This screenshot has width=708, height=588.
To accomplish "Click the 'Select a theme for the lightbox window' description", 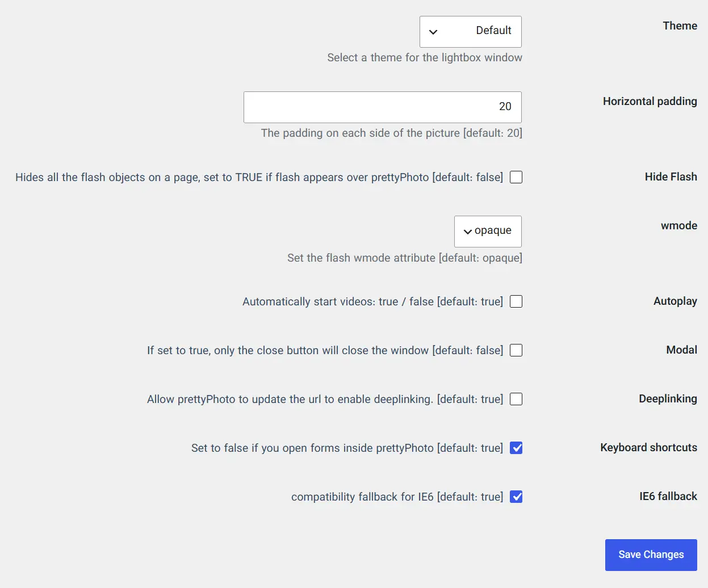I will click(x=425, y=58).
